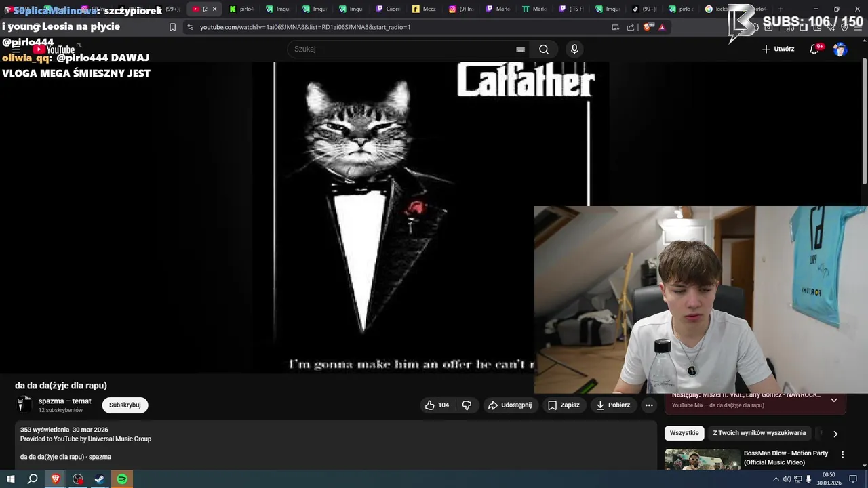Click Zapisz to save video
The height and width of the screenshot is (488, 868).
point(564,405)
